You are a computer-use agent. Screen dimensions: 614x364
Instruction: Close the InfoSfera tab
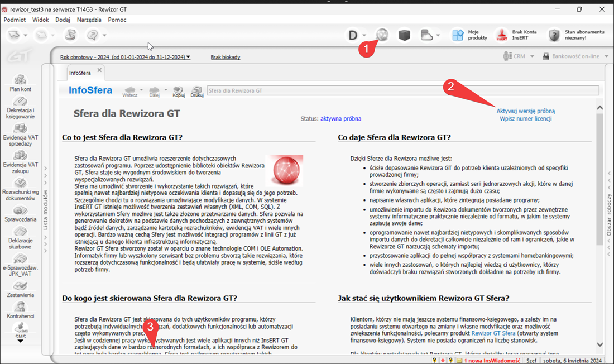pyautogui.click(x=99, y=70)
